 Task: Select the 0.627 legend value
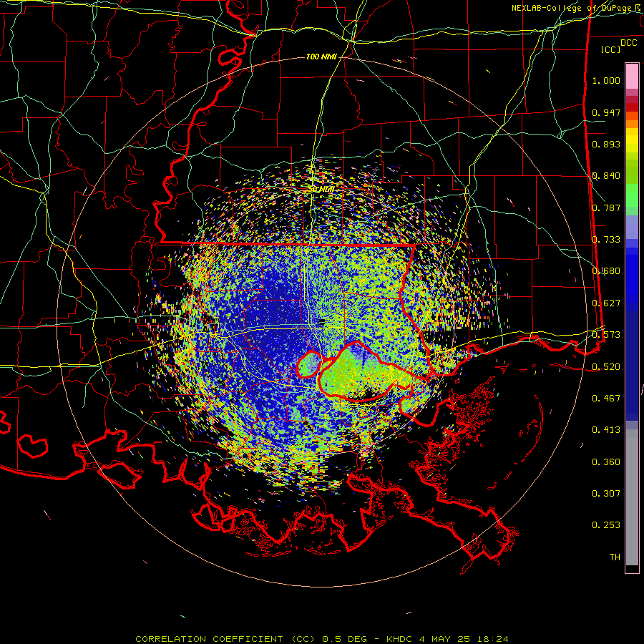pyautogui.click(x=606, y=303)
